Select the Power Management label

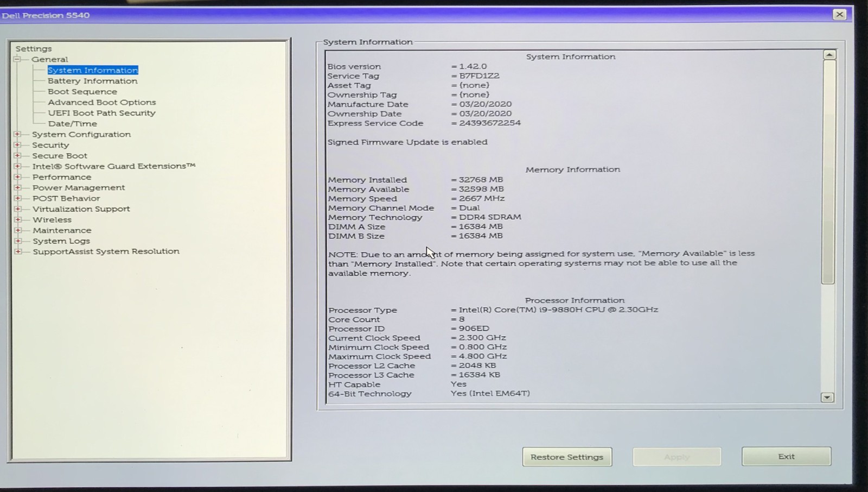pos(79,187)
